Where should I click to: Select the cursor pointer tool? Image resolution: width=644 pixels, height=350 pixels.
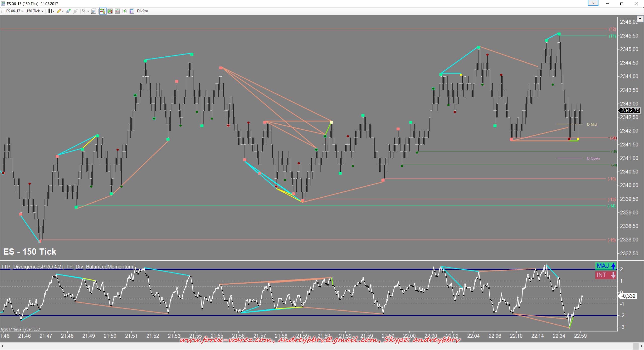click(84, 11)
